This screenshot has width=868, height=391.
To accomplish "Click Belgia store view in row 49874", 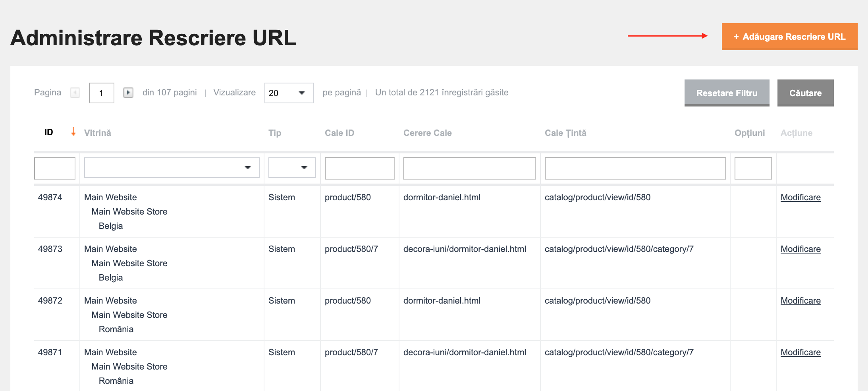I will [x=111, y=226].
